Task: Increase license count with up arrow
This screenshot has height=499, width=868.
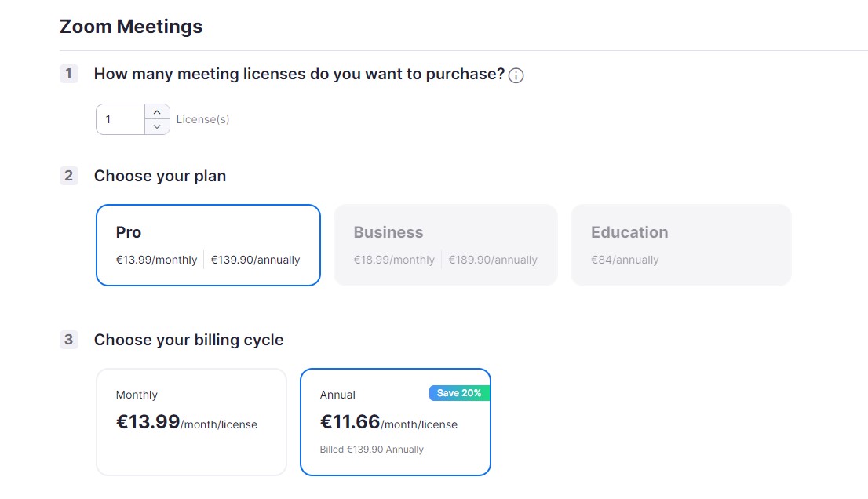Action: (x=157, y=111)
